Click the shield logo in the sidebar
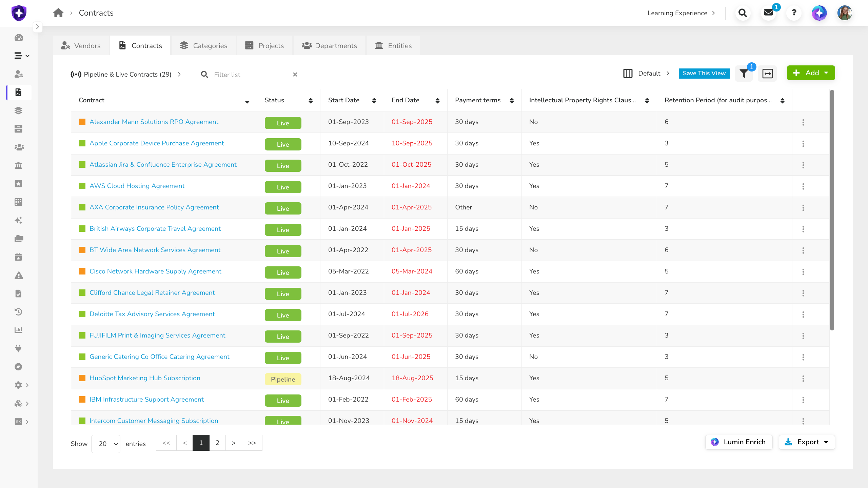This screenshot has height=488, width=868. coord(19,13)
